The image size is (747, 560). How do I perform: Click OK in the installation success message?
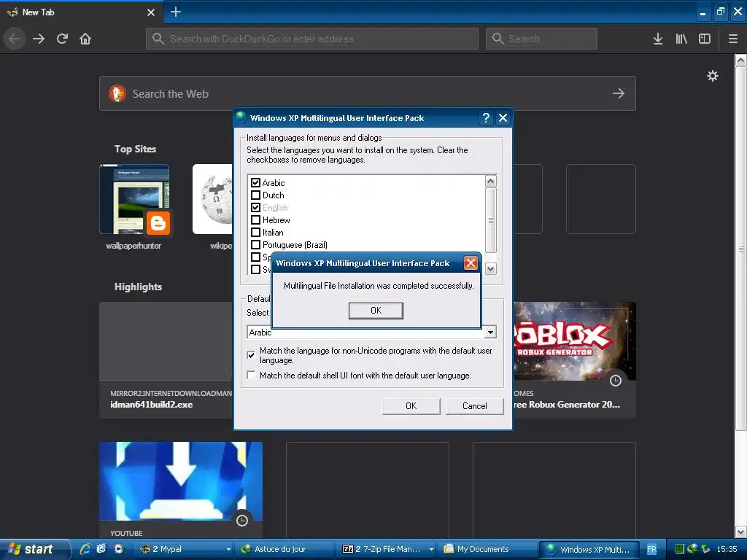pyautogui.click(x=376, y=311)
